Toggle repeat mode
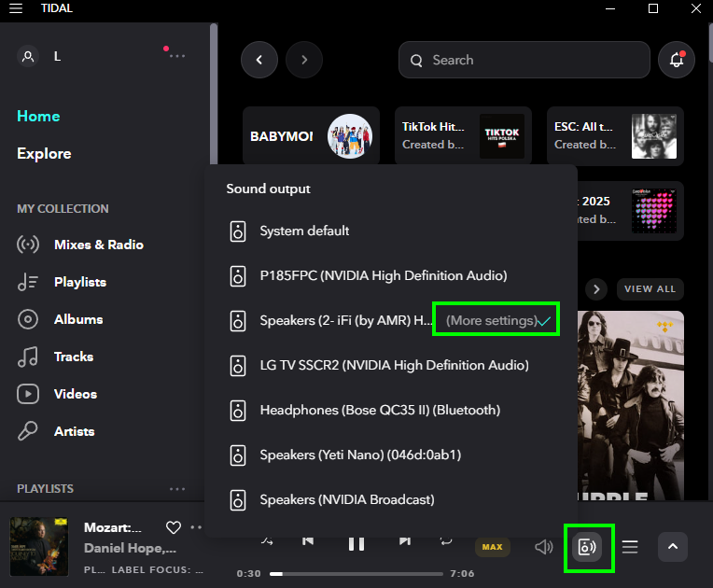The height and width of the screenshot is (588, 713). (x=446, y=540)
